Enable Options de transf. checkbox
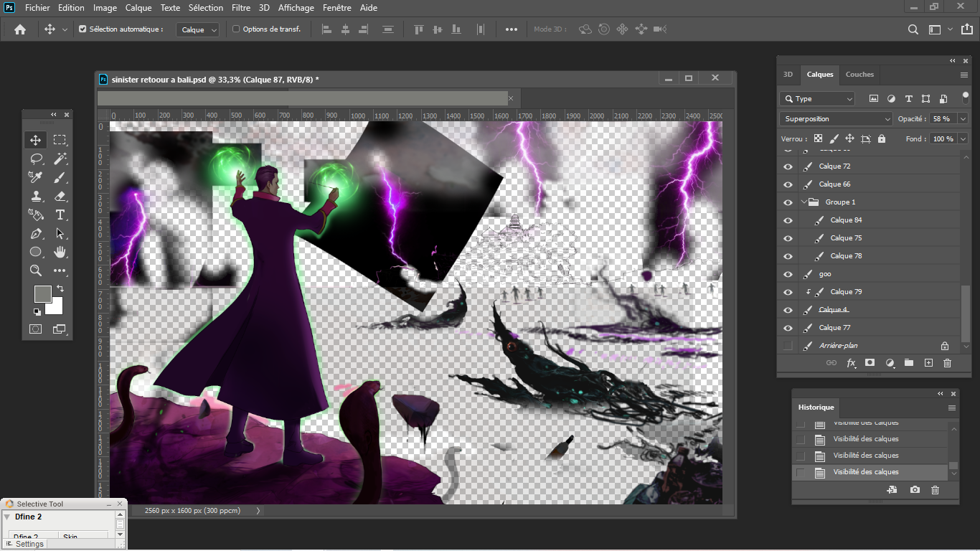Screen dimensions: 980x551 point(236,29)
